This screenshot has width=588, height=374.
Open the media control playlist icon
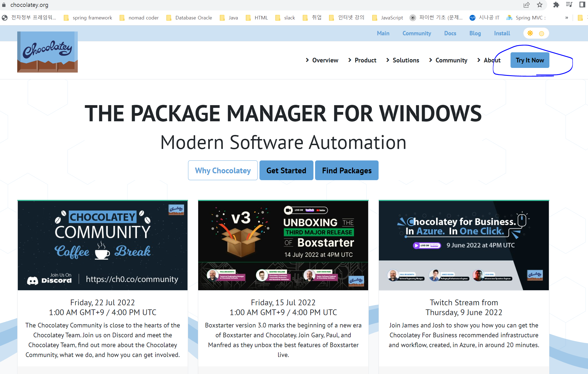pyautogui.click(x=569, y=5)
